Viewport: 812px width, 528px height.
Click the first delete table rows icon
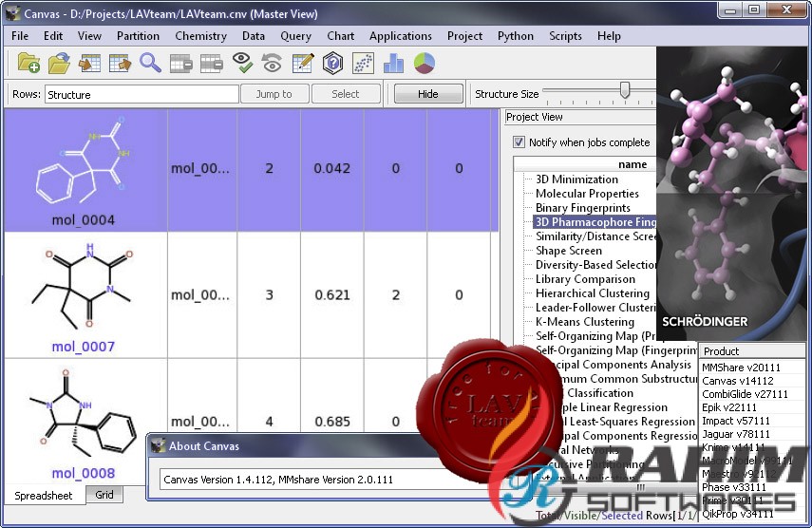pyautogui.click(x=180, y=63)
